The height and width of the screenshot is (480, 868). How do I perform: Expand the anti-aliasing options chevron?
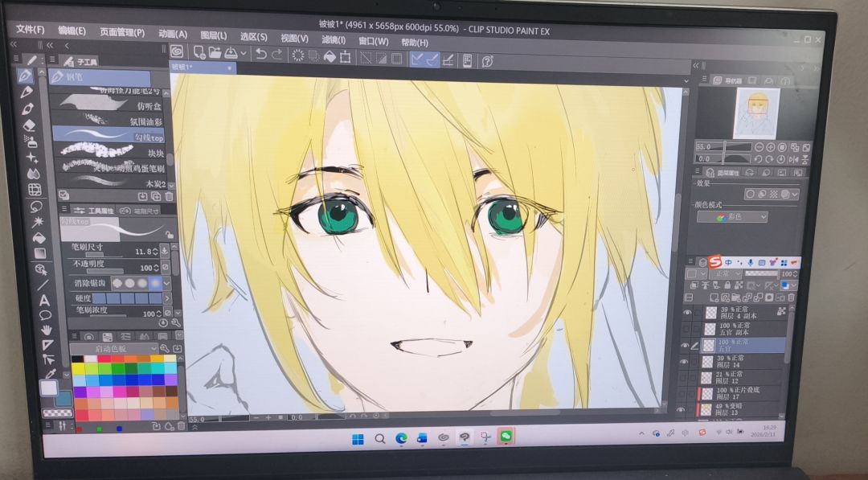166,284
